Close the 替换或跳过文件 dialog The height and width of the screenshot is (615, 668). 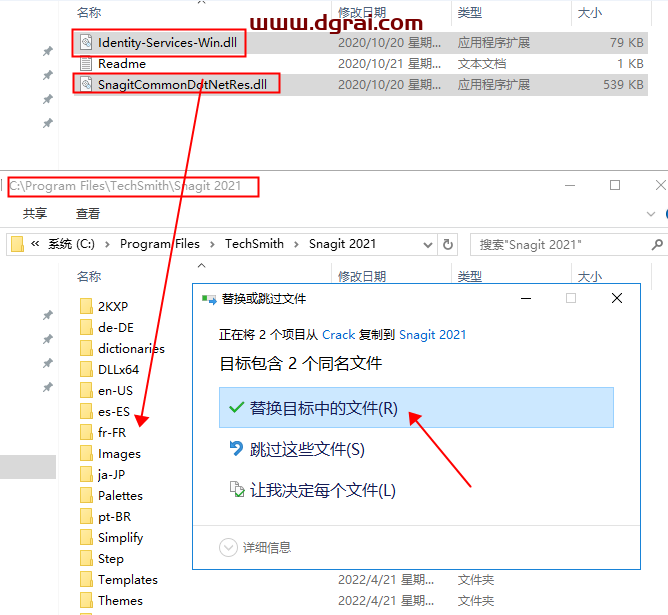(x=616, y=298)
